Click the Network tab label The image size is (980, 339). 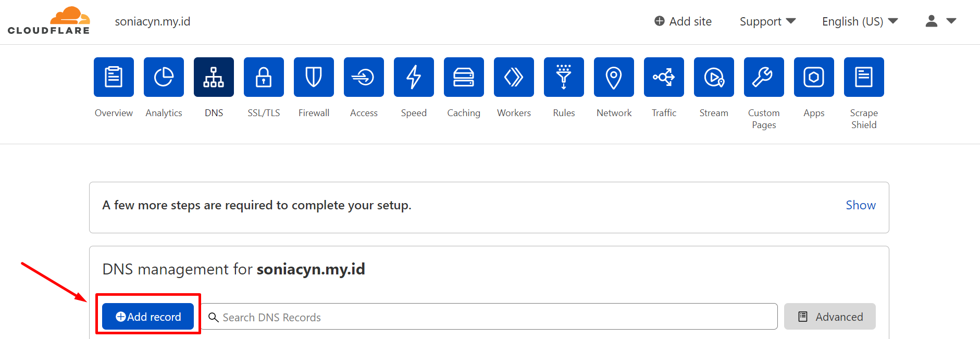[614, 113]
